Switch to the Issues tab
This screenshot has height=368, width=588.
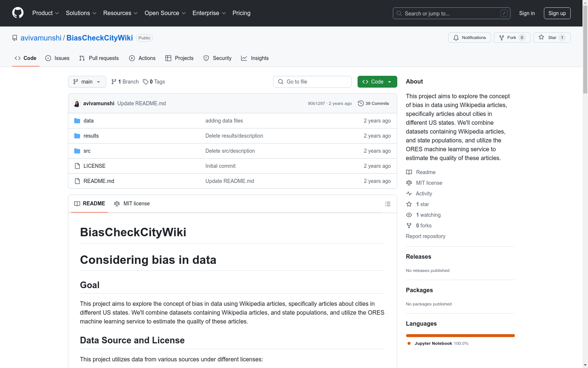(x=57, y=58)
